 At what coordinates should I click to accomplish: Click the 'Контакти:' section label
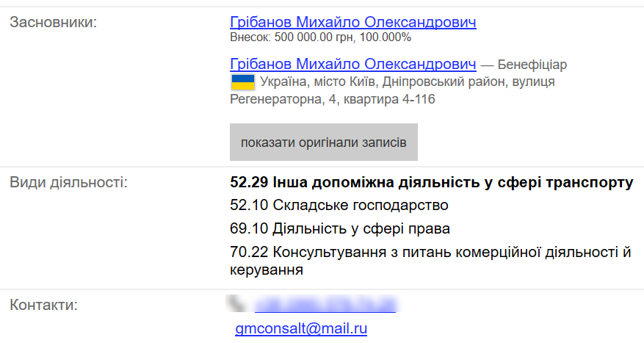44,304
